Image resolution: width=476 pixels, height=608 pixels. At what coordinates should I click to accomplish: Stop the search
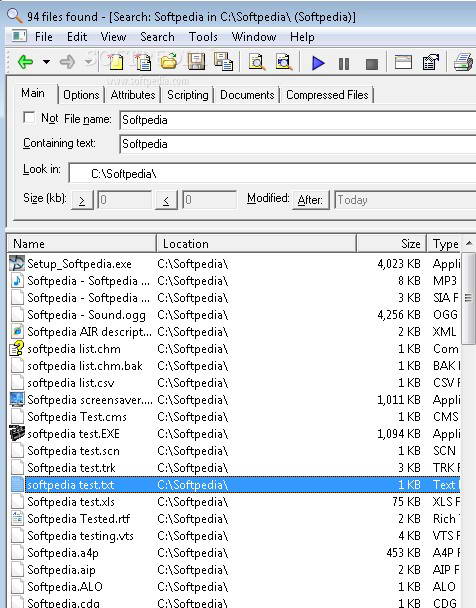tap(372, 64)
